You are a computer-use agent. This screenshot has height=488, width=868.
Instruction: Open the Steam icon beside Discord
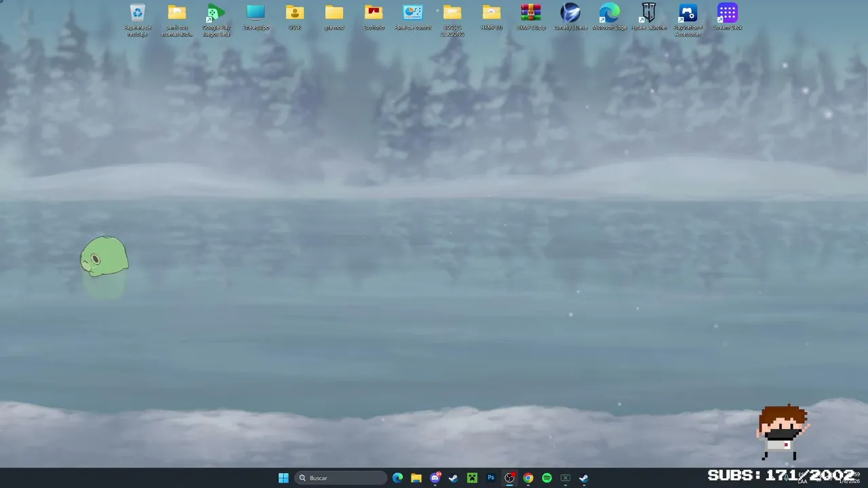coord(454,478)
